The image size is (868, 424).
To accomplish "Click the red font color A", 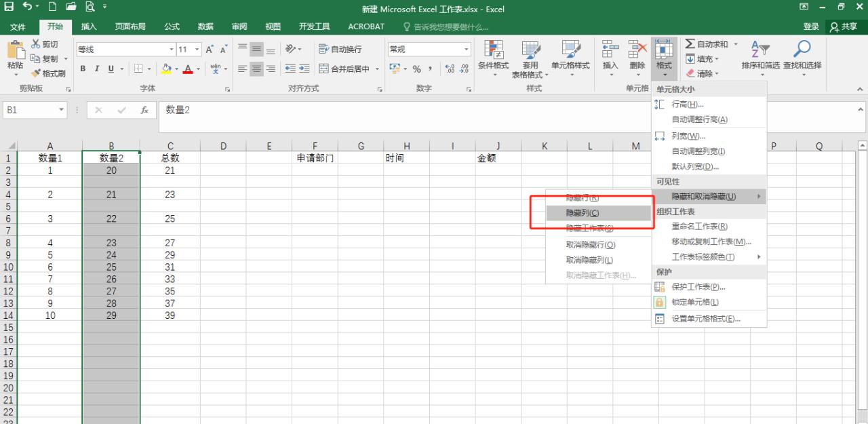I will coord(188,69).
